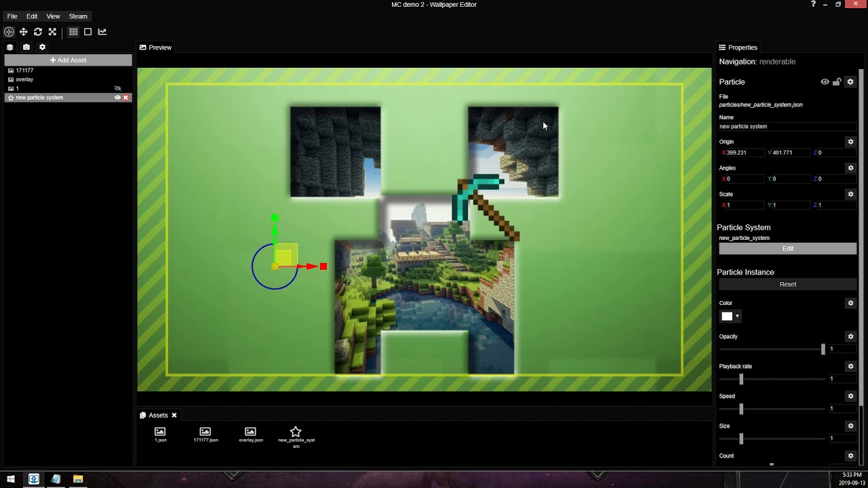
Task: Open the Color gear options
Action: [850, 304]
